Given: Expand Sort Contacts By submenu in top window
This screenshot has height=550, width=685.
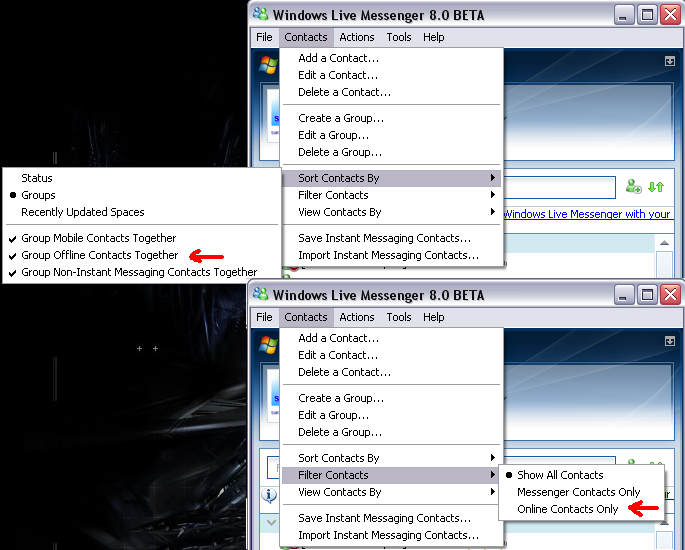Looking at the screenshot, I should tap(391, 178).
